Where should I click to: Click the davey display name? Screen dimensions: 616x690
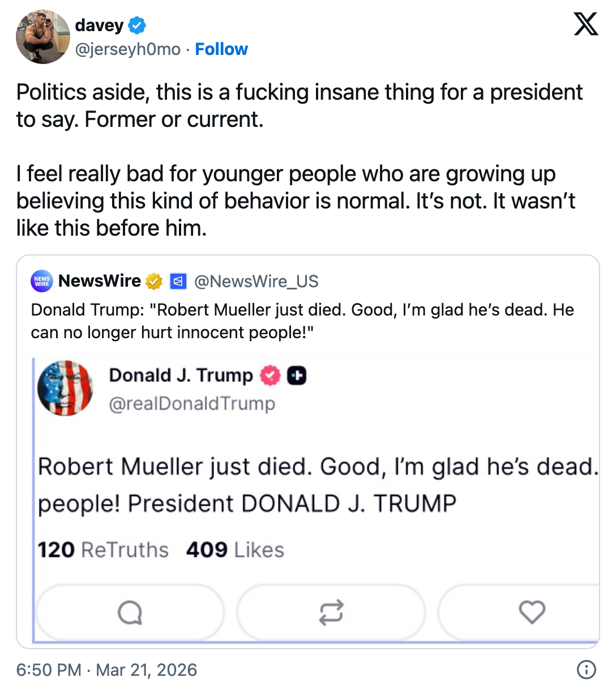pos(99,25)
